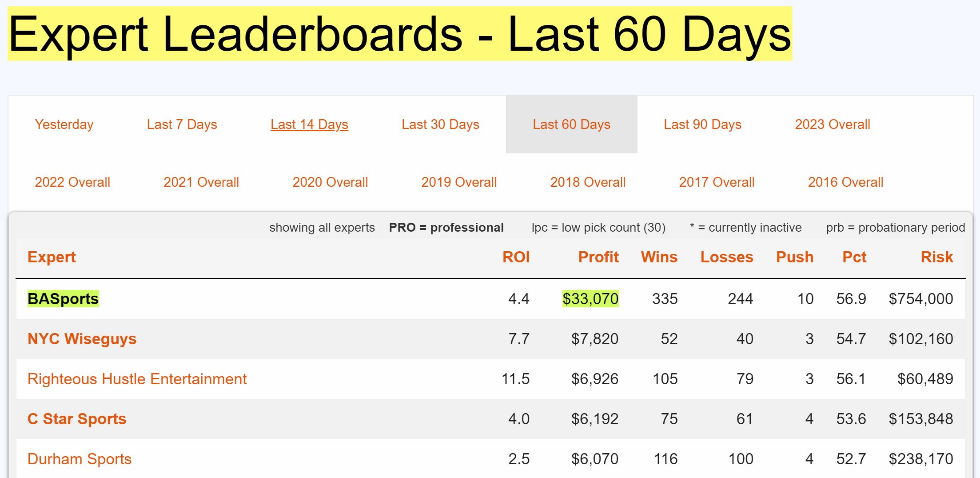980x478 pixels.
Task: Switch to Last 7 Days tab
Action: 182,125
